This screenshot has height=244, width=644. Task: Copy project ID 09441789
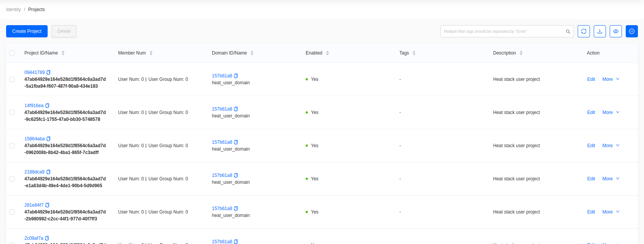pyautogui.click(x=48, y=72)
